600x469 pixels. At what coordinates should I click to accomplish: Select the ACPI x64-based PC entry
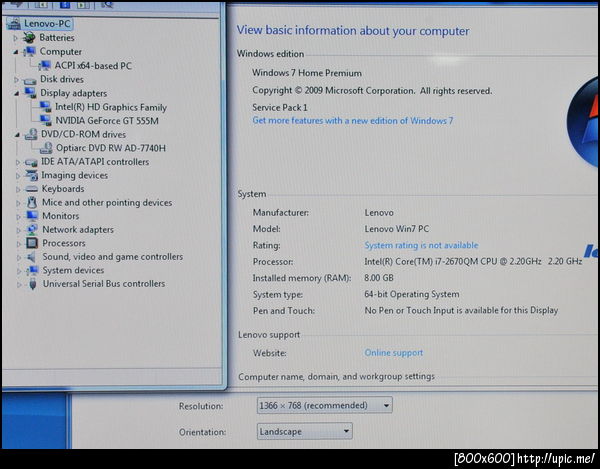pyautogui.click(x=93, y=66)
